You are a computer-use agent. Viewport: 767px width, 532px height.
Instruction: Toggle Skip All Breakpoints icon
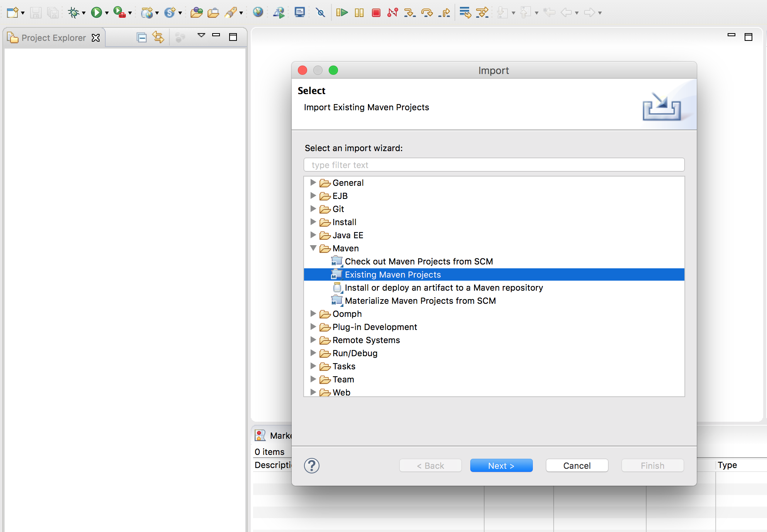320,13
